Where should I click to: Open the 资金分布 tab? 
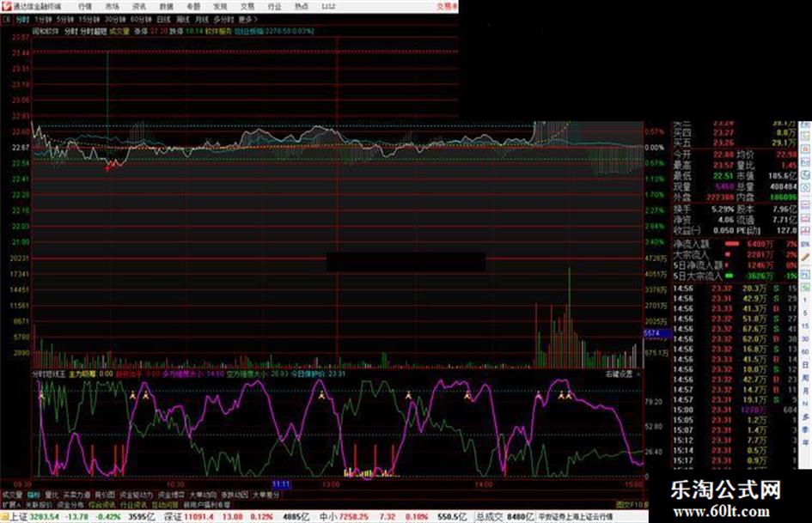coord(70,504)
